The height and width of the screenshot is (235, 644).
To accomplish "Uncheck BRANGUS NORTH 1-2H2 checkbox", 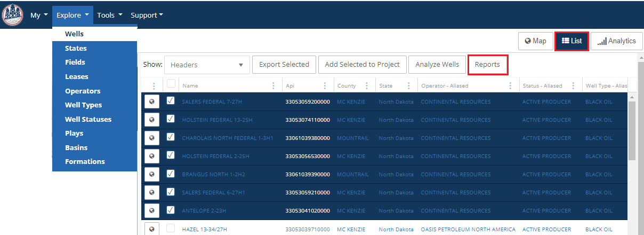I will (171, 173).
